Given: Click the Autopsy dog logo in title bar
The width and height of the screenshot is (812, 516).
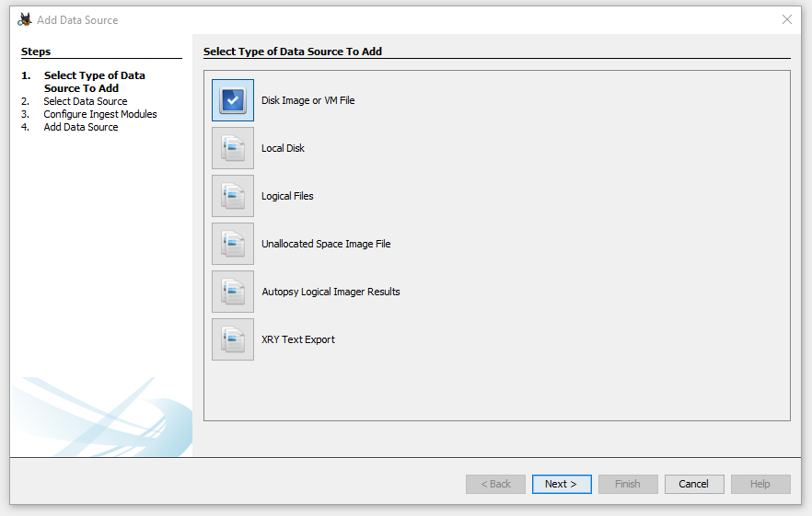Looking at the screenshot, I should click(24, 19).
